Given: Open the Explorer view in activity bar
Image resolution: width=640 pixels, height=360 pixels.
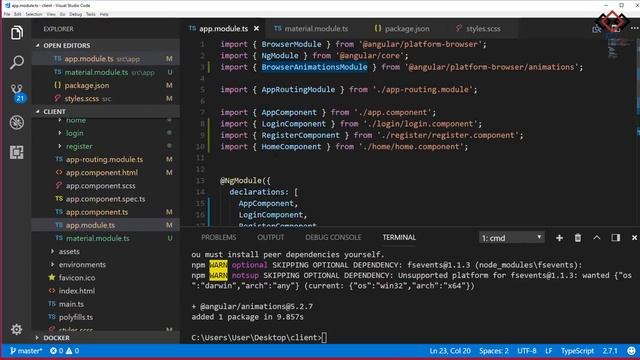Looking at the screenshot, I should (17, 33).
